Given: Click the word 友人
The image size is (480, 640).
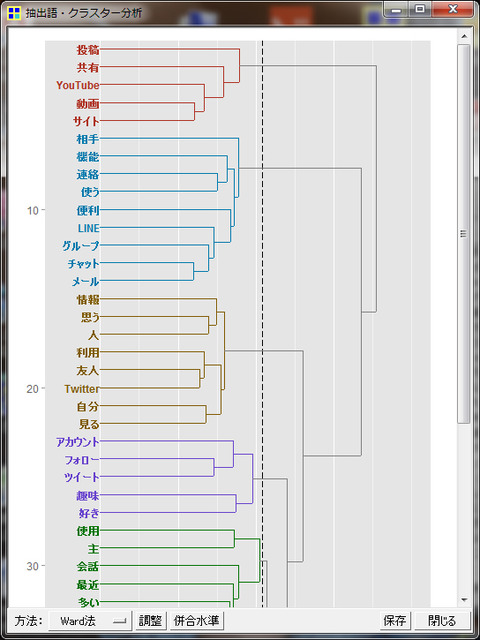Looking at the screenshot, I should click(x=88, y=371).
